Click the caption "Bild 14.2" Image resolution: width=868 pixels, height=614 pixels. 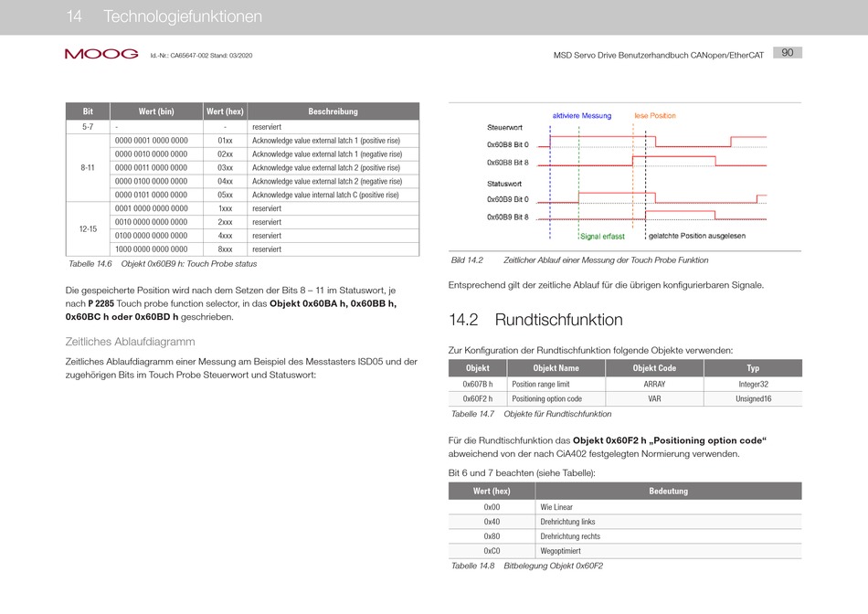pyautogui.click(x=467, y=260)
